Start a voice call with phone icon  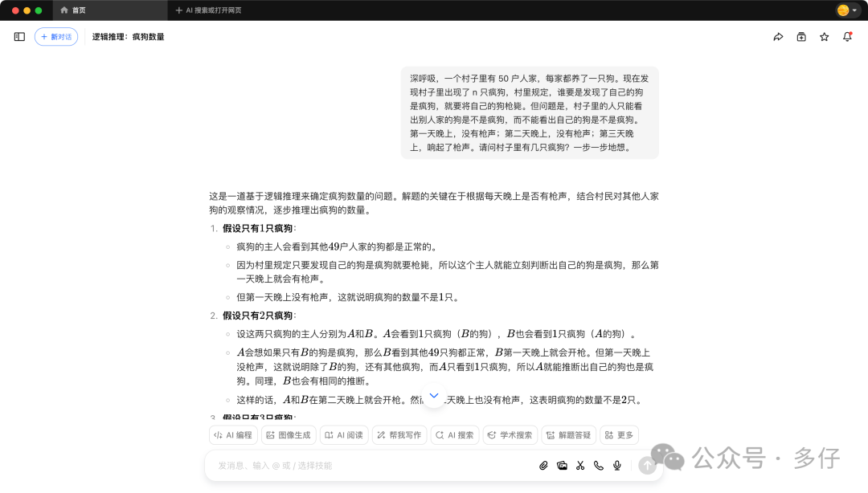[x=599, y=466]
